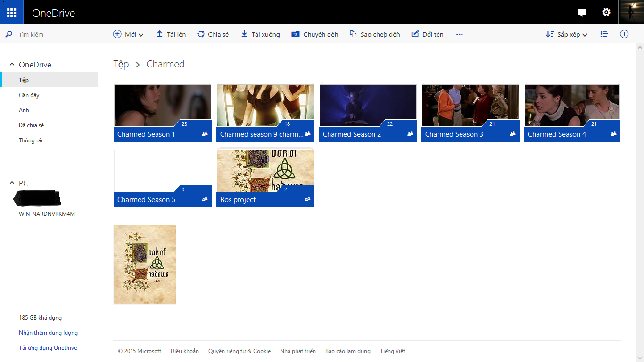This screenshot has width=644, height=362.
Task: Switch to list view icon
Action: (x=604, y=34)
